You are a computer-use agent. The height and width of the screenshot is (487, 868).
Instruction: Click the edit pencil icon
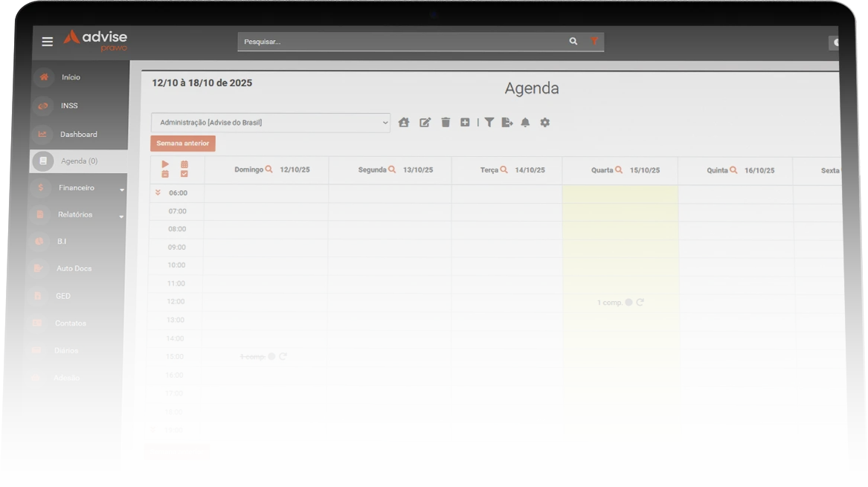425,123
